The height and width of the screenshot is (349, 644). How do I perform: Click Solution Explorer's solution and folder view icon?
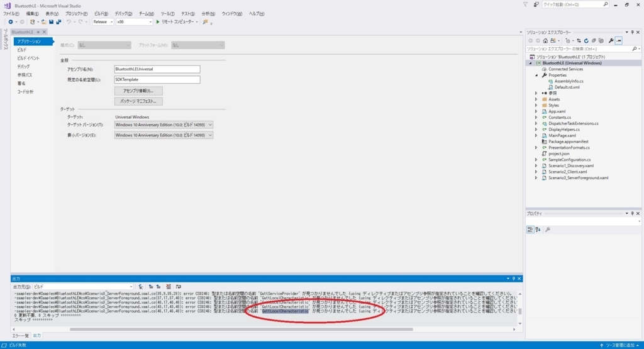553,41
